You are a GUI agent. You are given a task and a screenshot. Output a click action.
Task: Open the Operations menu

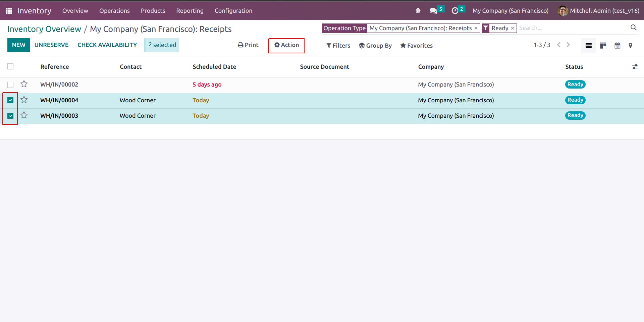click(114, 11)
